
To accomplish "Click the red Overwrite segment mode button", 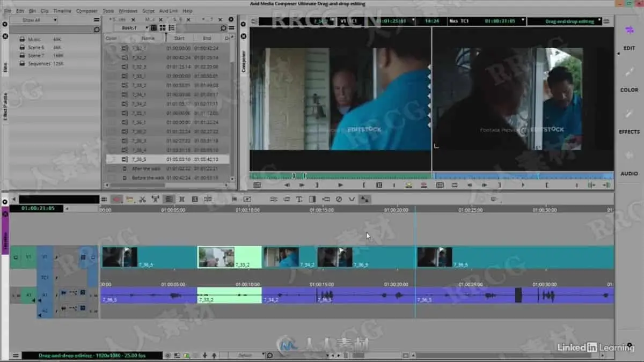I will 116,199.
